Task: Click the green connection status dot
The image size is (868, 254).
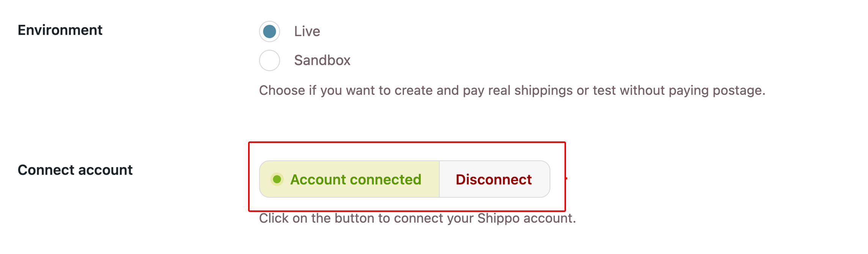Action: [x=278, y=179]
